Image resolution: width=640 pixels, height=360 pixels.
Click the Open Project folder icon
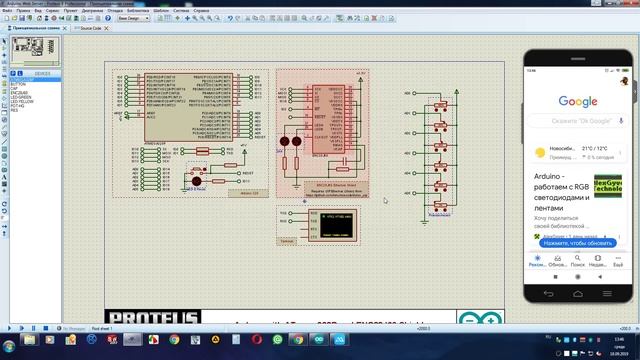(14, 18)
